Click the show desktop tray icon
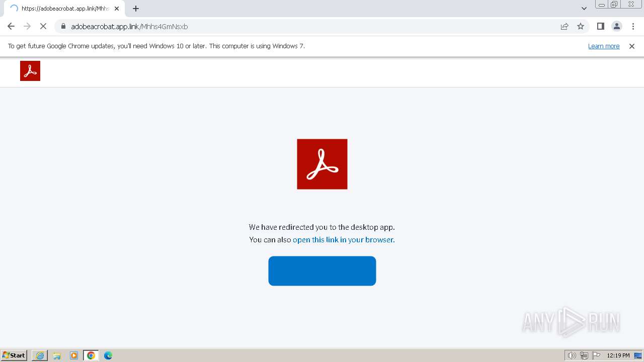Viewport: 644px width, 362px height. tap(638, 355)
